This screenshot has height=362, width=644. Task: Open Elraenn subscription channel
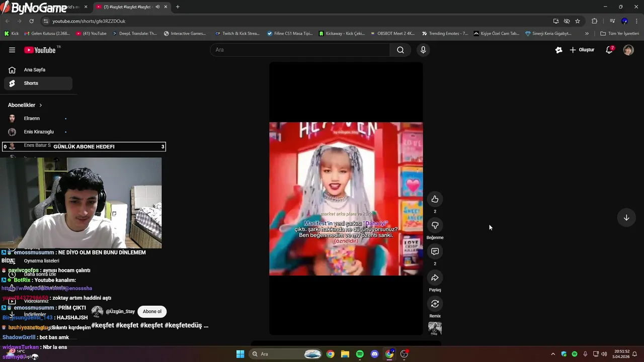(38, 118)
